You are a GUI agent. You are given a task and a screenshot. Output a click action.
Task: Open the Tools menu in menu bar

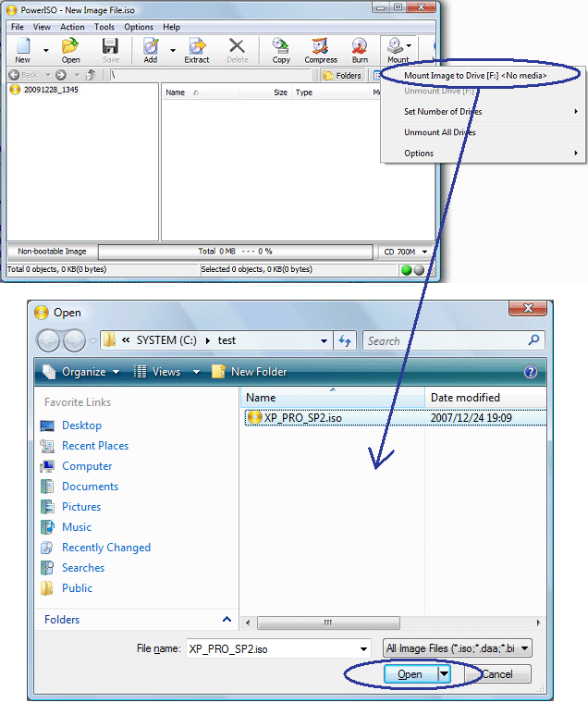(x=104, y=27)
